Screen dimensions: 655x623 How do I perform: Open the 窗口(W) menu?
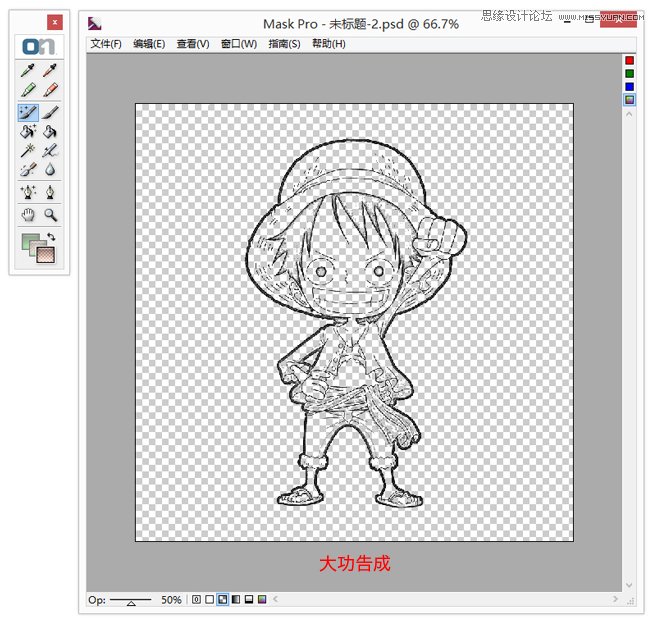237,44
